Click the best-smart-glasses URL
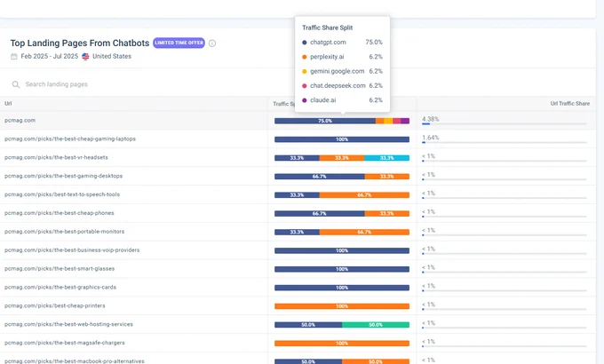The height and width of the screenshot is (364, 604). (60, 268)
